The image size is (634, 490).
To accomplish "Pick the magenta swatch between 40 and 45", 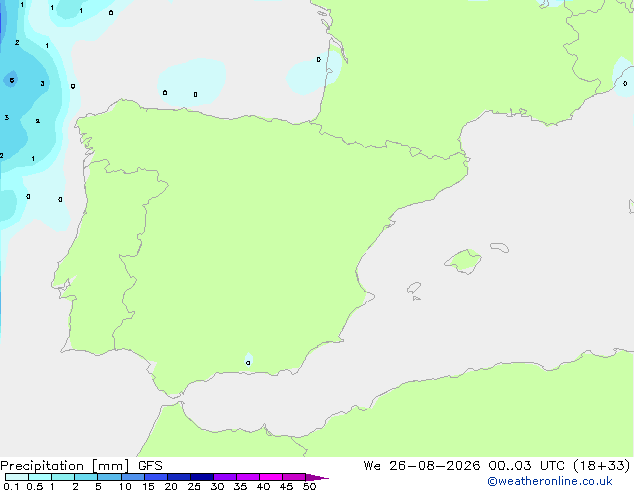I will [x=271, y=477].
